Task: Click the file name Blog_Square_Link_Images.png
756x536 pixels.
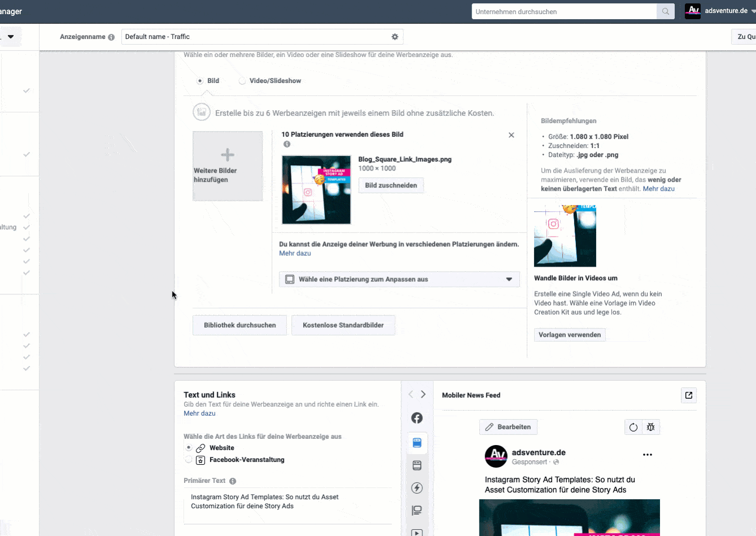Action: (405, 159)
